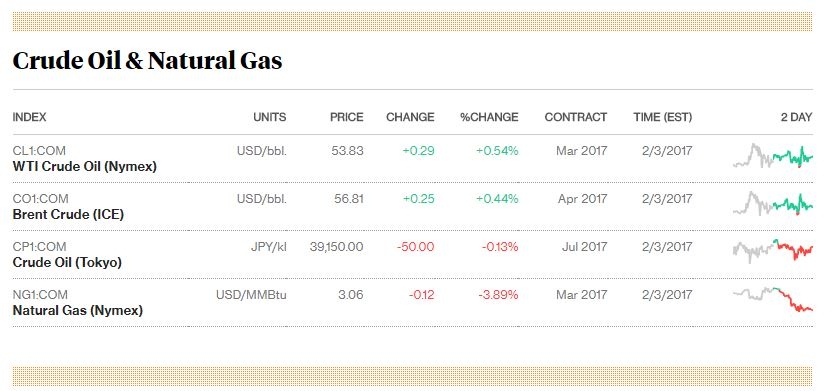The height and width of the screenshot is (391, 832).
Task: Click the %CHANGE column header
Action: (x=489, y=117)
